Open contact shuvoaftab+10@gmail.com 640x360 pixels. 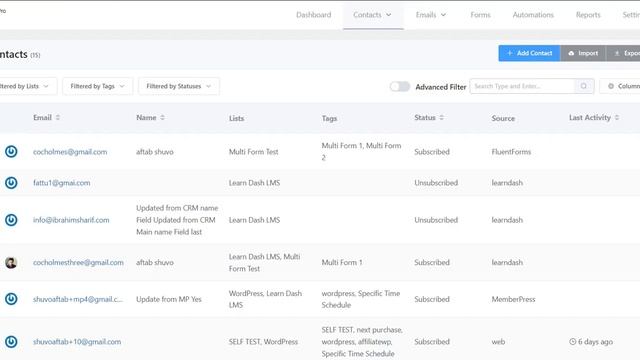(x=77, y=342)
